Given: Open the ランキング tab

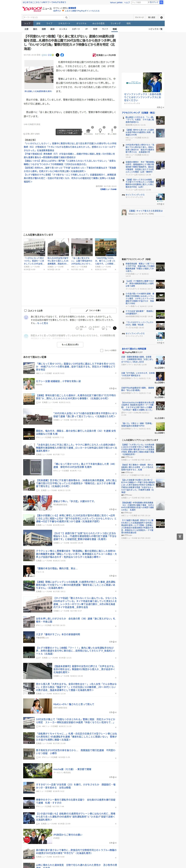Looking at the screenshot, I should (115, 24).
